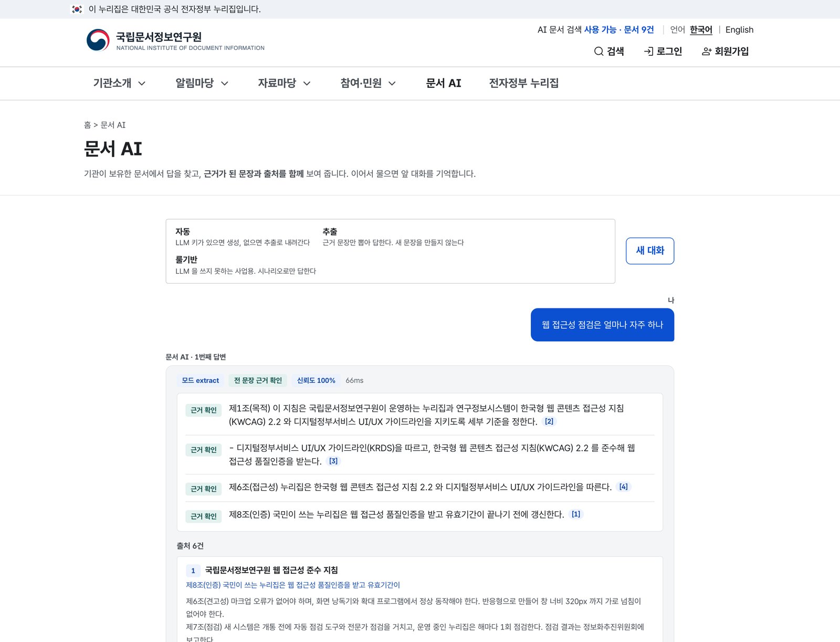The width and height of the screenshot is (840, 642).
Task: Click the sign-up person icon
Action: (707, 51)
